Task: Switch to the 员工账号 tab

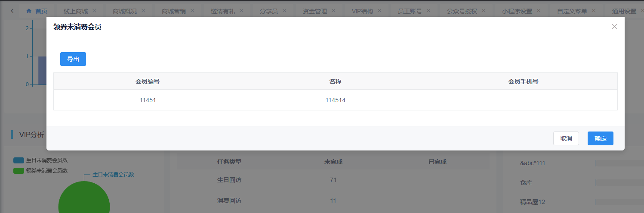Action: pos(410,11)
